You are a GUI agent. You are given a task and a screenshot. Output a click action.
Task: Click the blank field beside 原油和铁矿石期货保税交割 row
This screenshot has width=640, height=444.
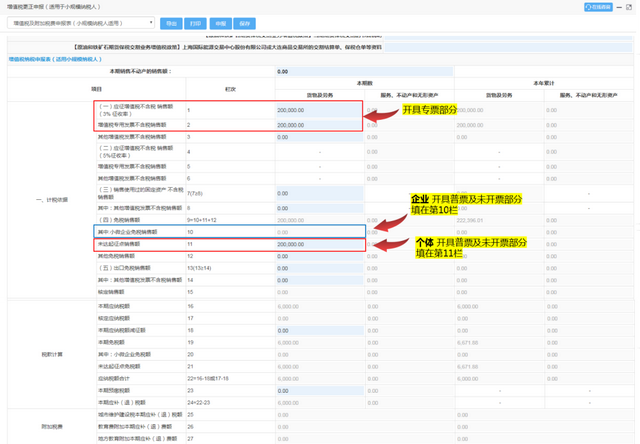508,47
